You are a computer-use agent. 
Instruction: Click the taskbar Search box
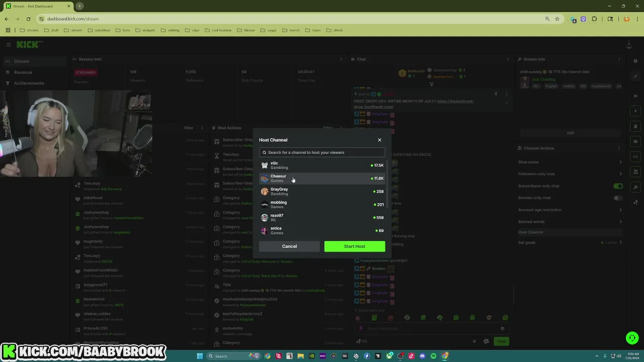234,356
